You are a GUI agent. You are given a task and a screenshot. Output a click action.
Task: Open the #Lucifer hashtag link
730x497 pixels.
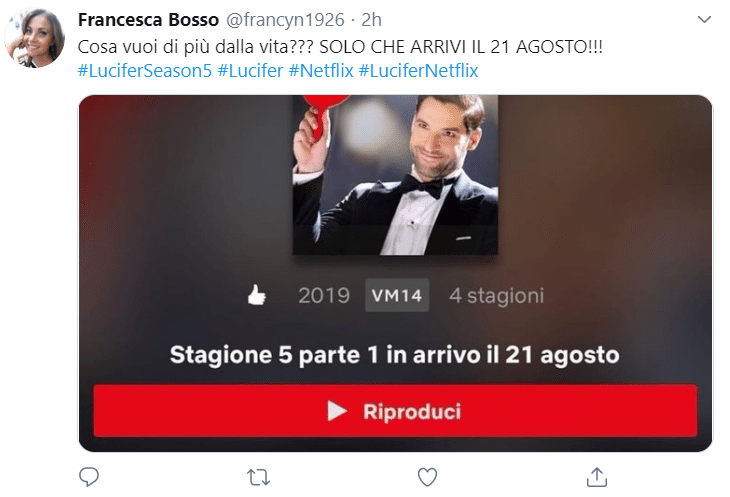(x=250, y=71)
